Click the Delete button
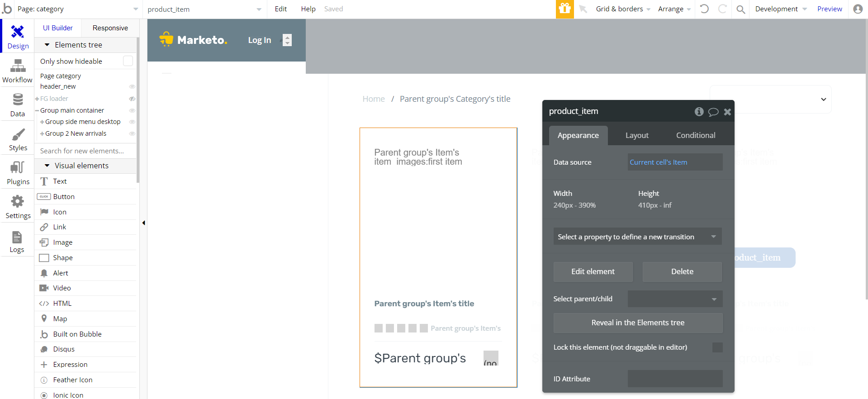The height and width of the screenshot is (399, 868). 682,272
